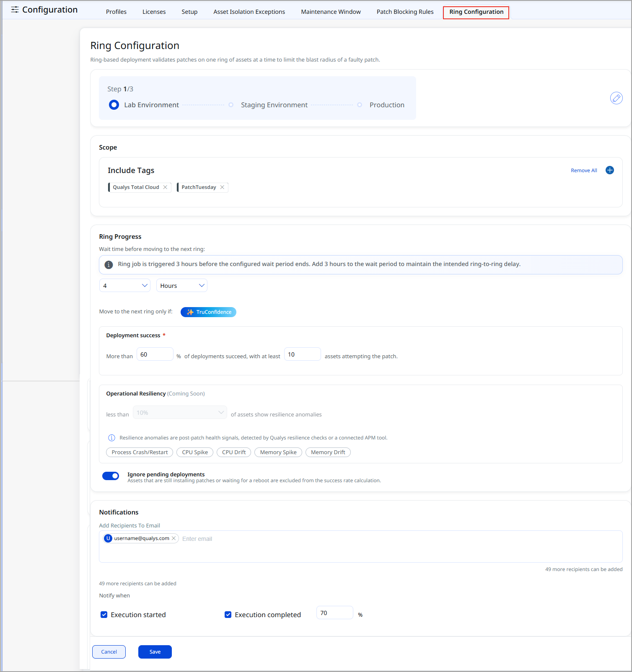Remove username@qualys.com recipient
Screen dimensions: 632x672
(174, 538)
